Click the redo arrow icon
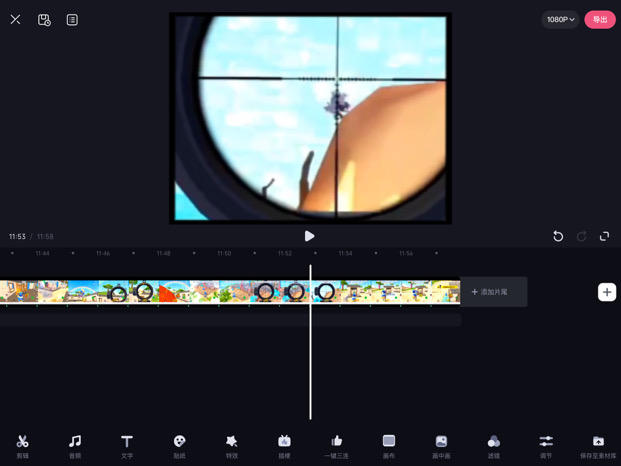This screenshot has width=621, height=466. [x=581, y=236]
